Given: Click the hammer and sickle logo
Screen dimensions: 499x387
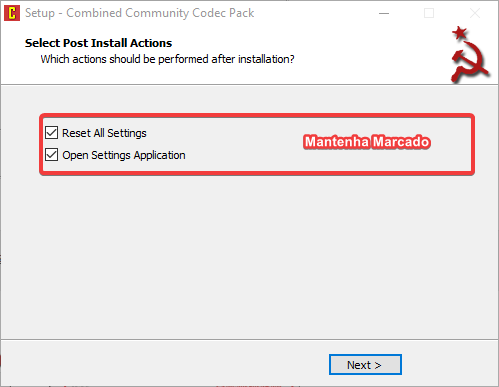Looking at the screenshot, I should (470, 55).
